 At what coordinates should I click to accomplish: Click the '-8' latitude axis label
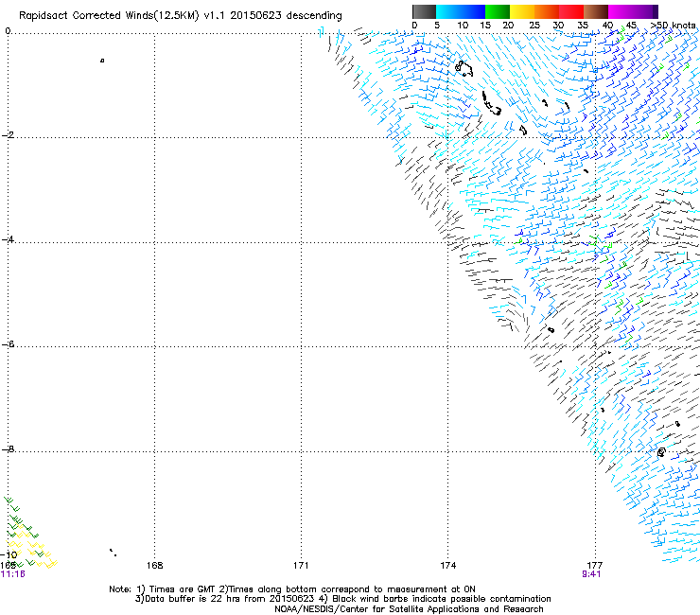[x=8, y=448]
